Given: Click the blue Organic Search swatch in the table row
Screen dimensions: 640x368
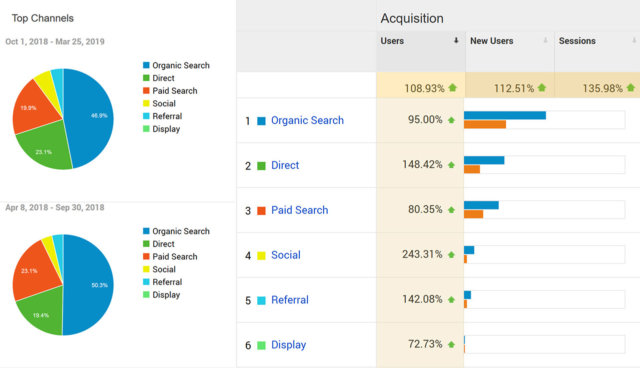Looking at the screenshot, I should point(261,121).
